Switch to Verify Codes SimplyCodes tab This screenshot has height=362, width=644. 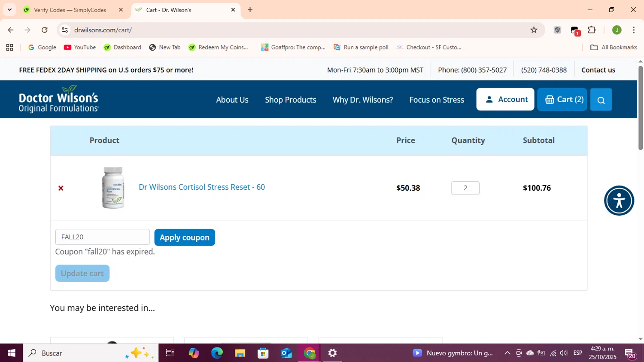pos(70,10)
